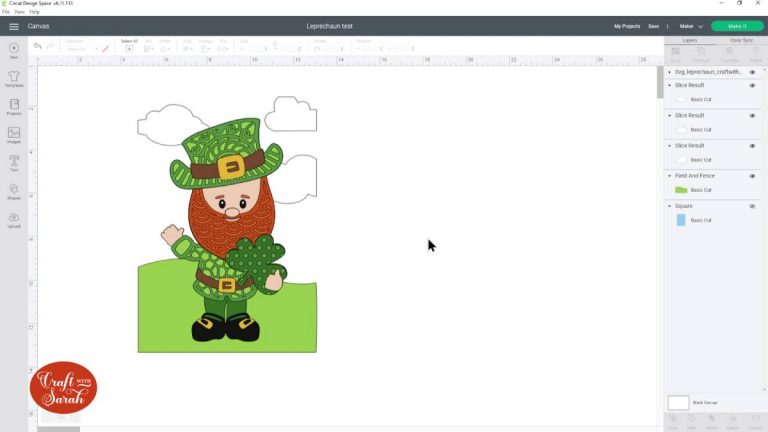The width and height of the screenshot is (768, 432).
Task: Open the Help menu
Action: point(34,12)
